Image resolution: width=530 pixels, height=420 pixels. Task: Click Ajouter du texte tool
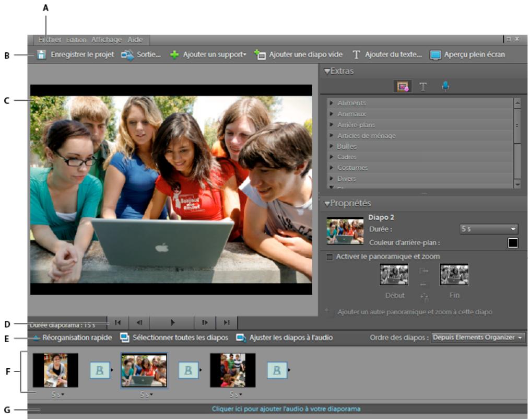point(387,54)
